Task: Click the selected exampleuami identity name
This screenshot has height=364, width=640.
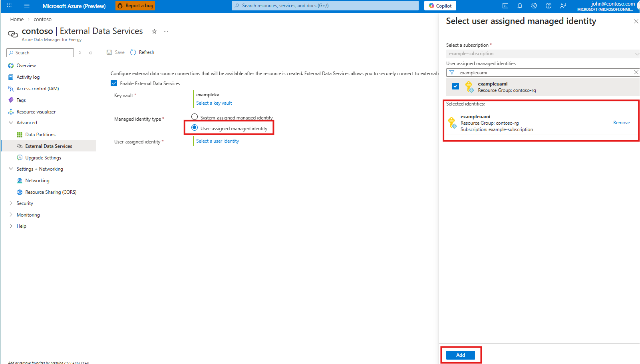Action: click(475, 117)
